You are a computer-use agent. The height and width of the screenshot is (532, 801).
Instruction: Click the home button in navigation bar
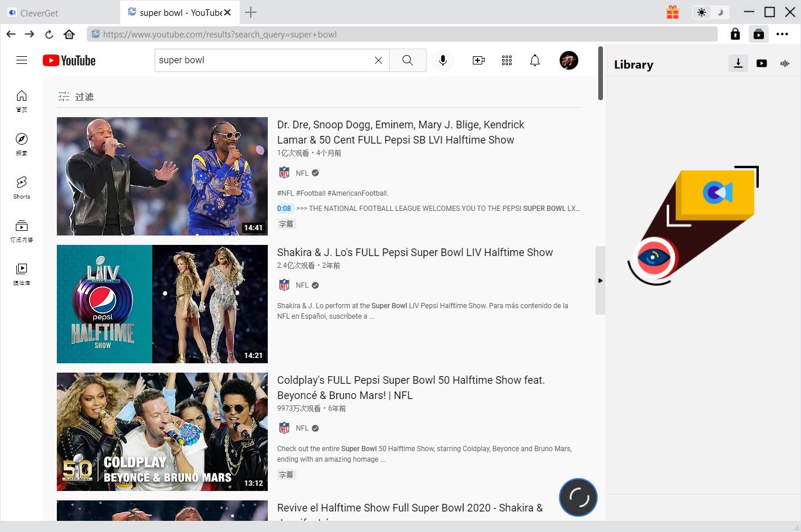tap(69, 35)
